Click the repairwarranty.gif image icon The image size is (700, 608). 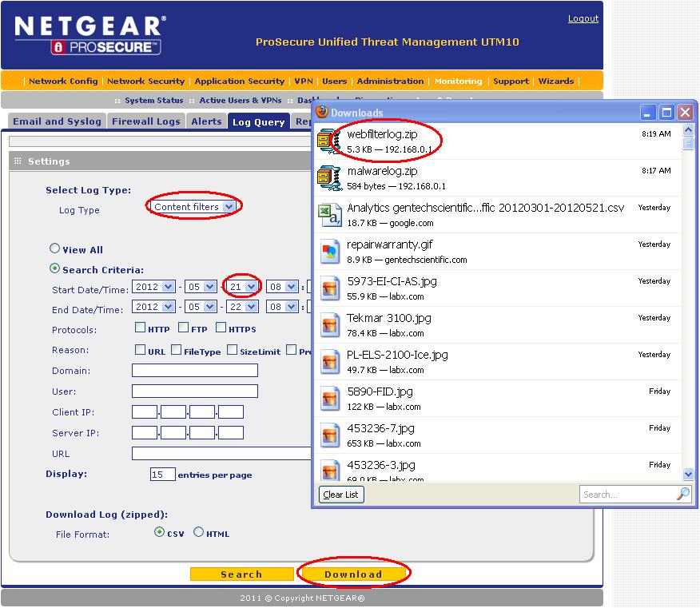point(329,250)
